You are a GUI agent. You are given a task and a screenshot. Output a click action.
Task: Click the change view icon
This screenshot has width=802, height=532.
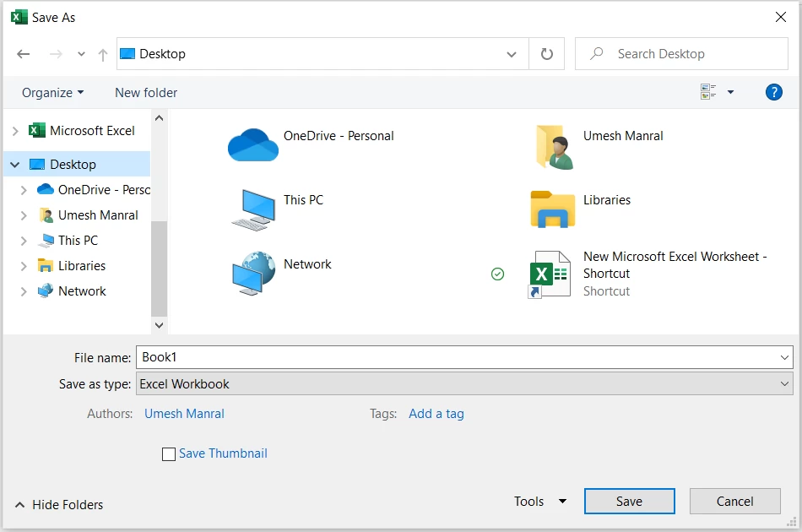click(x=708, y=92)
